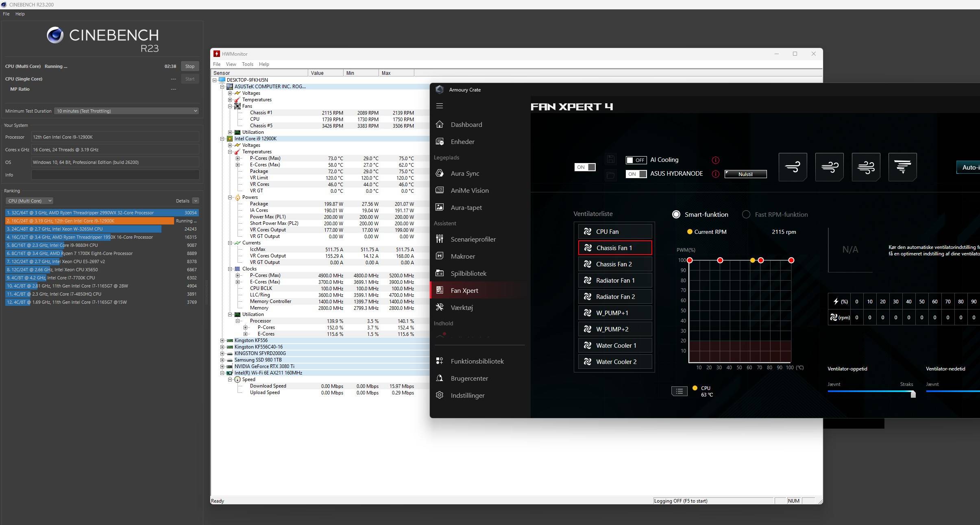Click the fan curve point at 100 °C
This screenshot has height=525, width=980.
(791, 260)
